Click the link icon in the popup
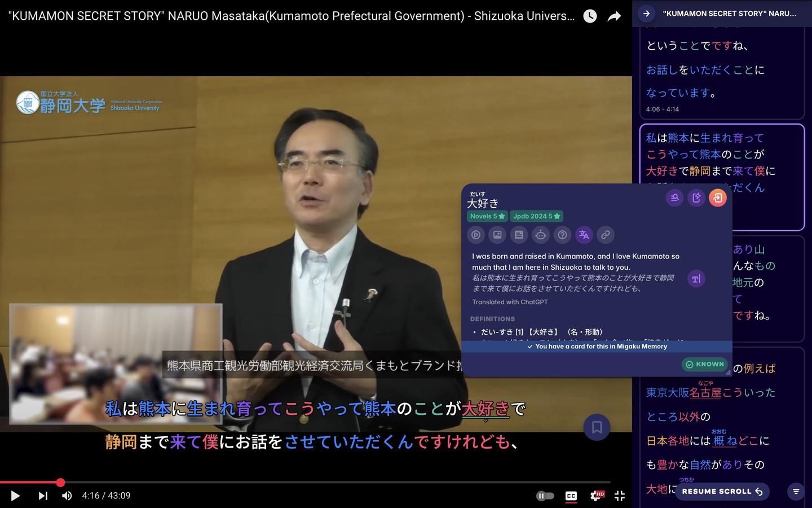812x508 pixels. coord(605,235)
